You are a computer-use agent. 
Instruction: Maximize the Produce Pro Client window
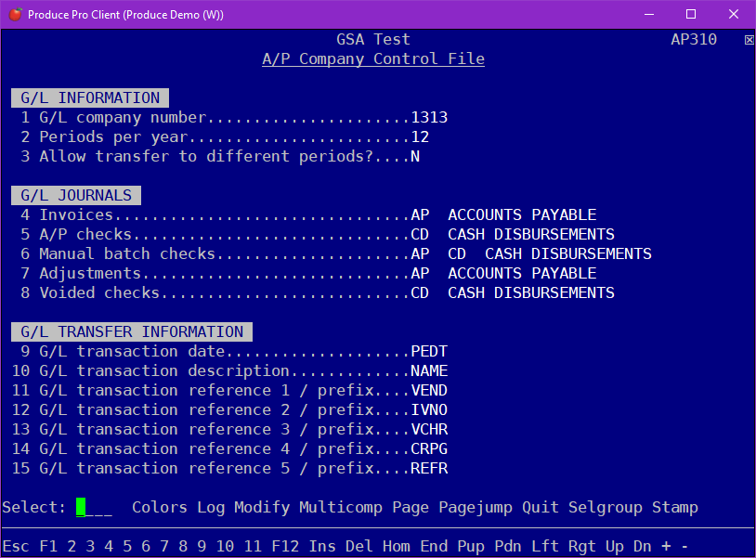[x=691, y=15]
